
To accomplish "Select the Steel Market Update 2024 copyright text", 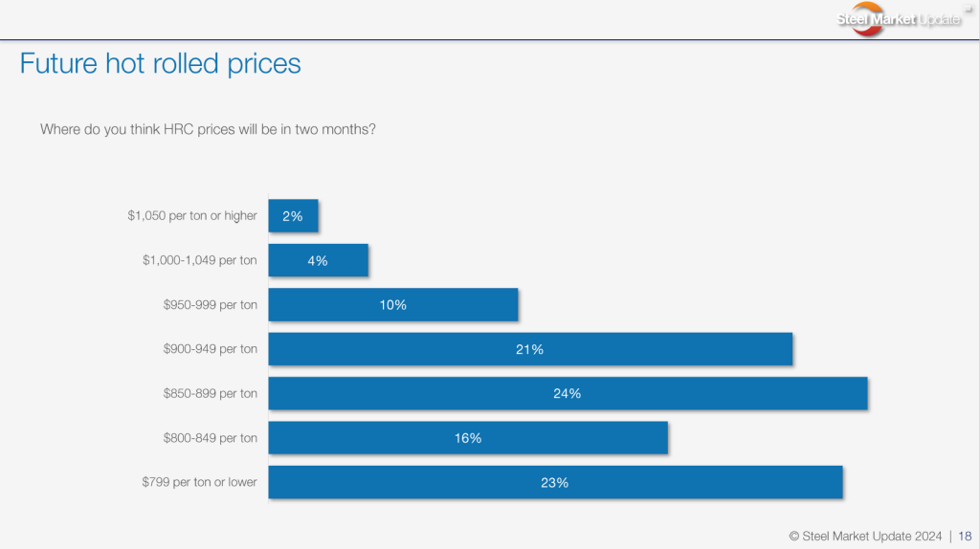I will [865, 536].
